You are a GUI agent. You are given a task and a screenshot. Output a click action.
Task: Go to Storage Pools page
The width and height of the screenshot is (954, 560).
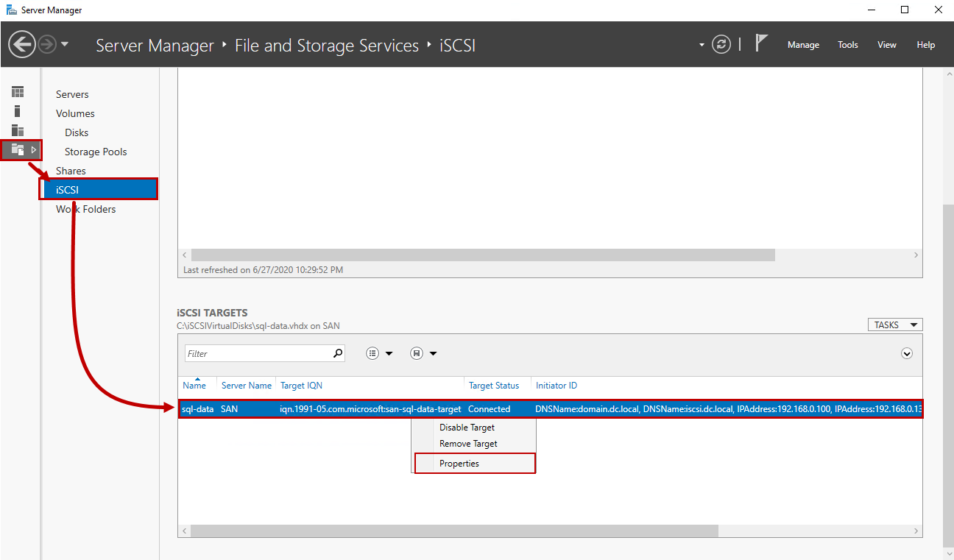96,152
